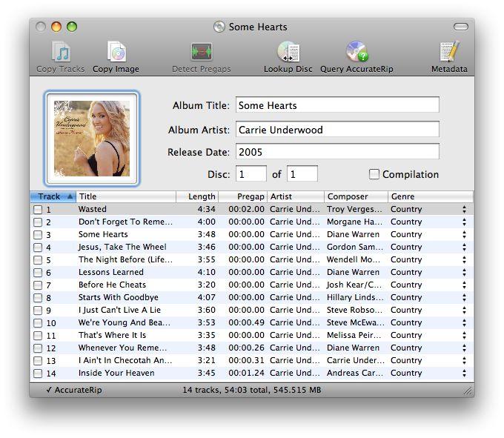Viewport: 504px width, 438px height.
Task: Open genre dropdown for Some Hearts track
Action: pyautogui.click(x=464, y=235)
